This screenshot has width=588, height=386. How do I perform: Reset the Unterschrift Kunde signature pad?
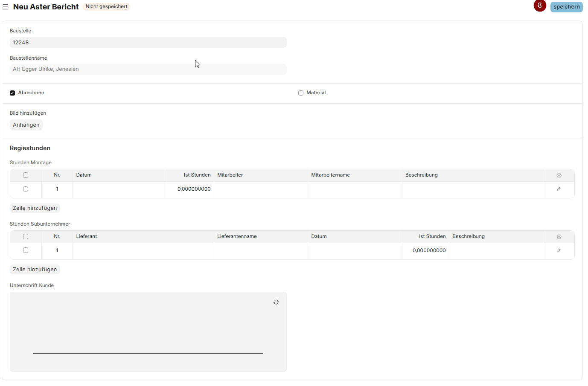tap(276, 302)
